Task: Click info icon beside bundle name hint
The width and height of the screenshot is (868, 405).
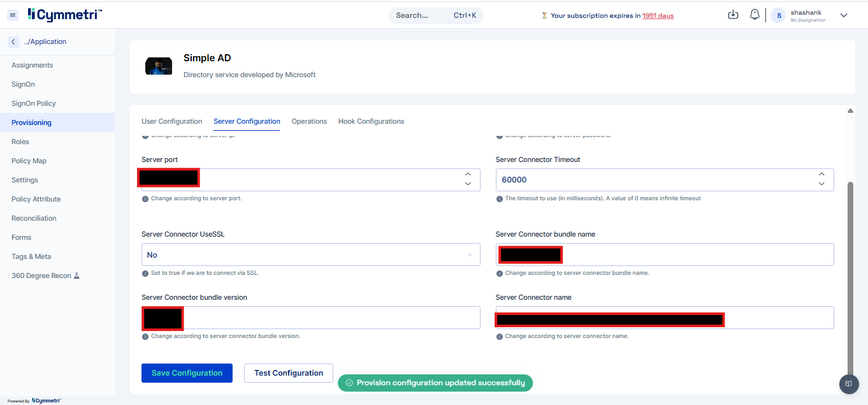Action: pos(499,273)
